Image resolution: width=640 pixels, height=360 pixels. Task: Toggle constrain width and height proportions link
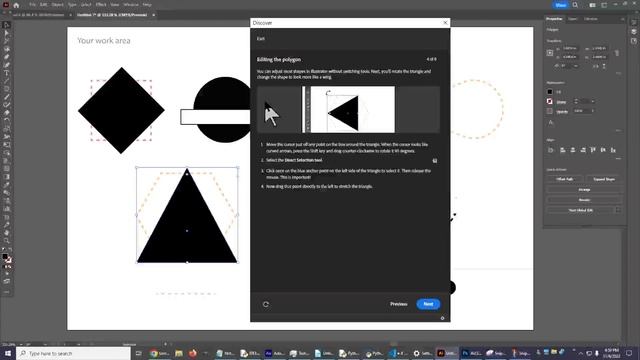[617, 53]
